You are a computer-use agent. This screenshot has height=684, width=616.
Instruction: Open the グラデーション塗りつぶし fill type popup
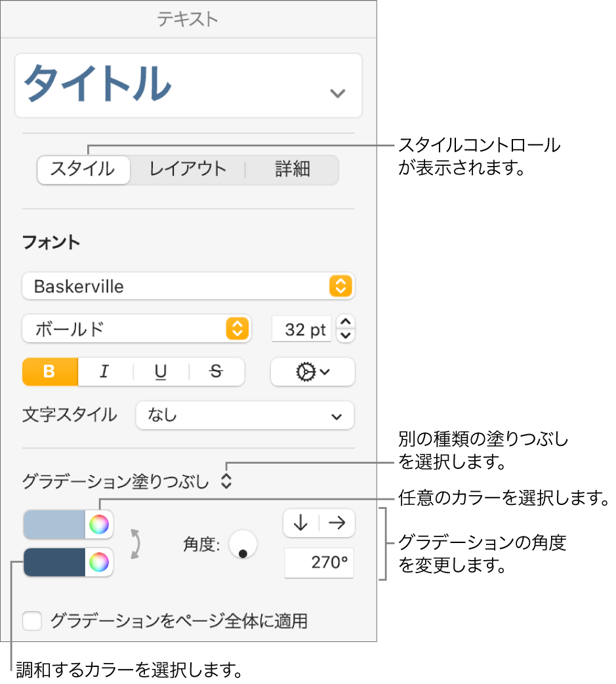(x=226, y=481)
